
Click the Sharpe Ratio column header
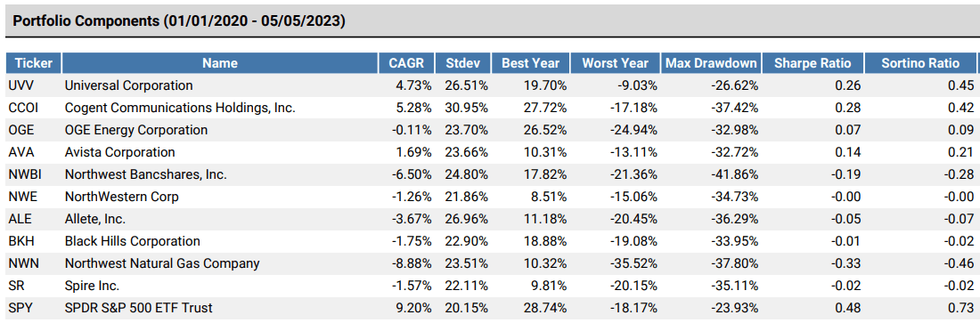pyautogui.click(x=813, y=63)
